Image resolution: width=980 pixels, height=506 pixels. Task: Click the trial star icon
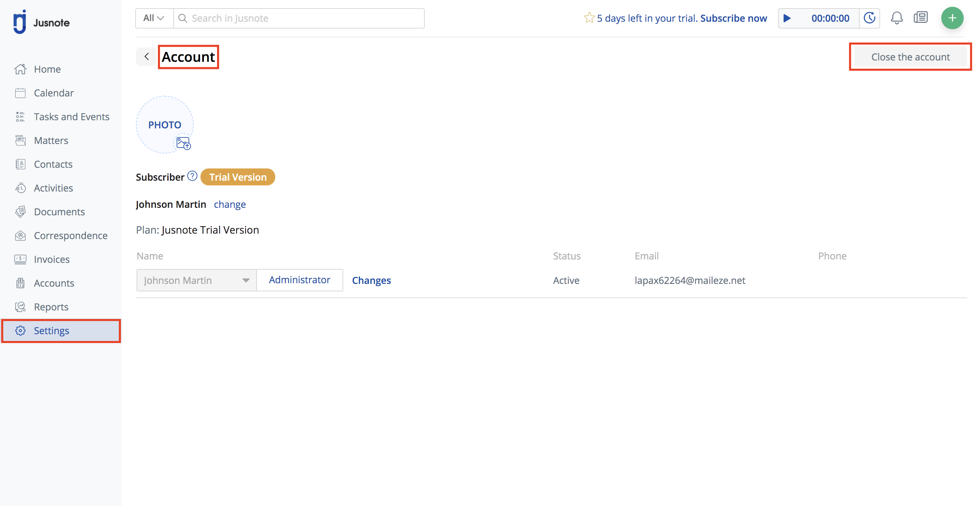[x=589, y=18]
